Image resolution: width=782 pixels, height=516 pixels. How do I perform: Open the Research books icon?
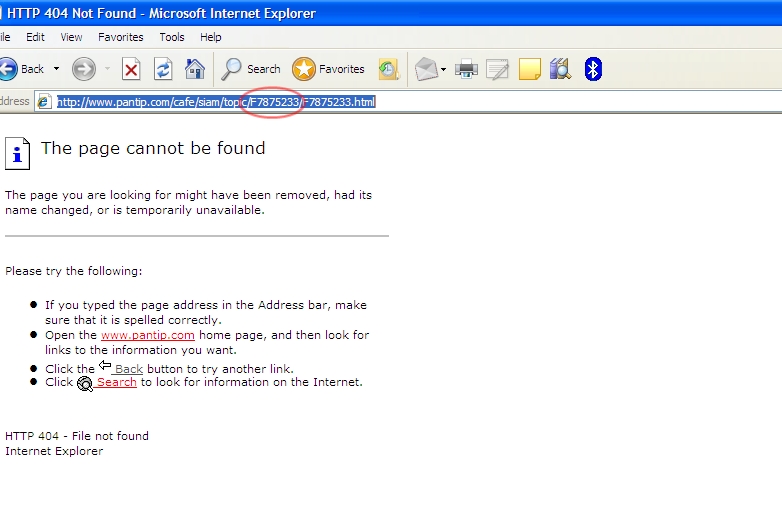point(561,69)
